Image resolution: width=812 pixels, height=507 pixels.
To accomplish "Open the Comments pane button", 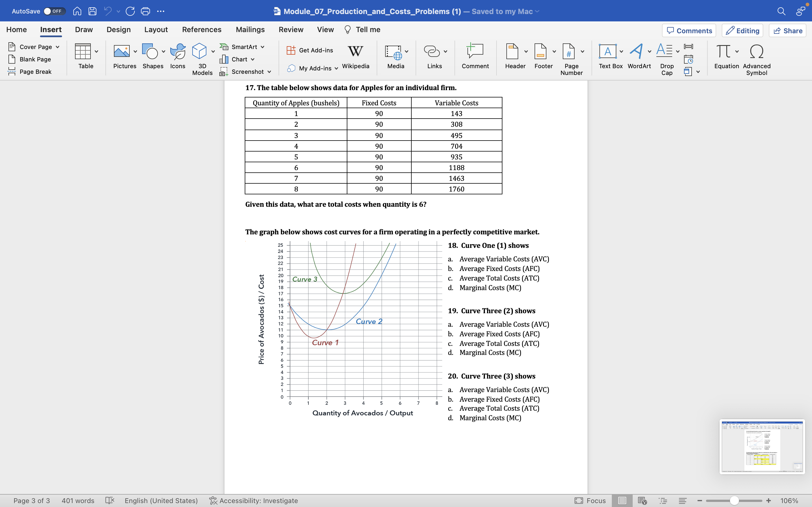I will pyautogui.click(x=689, y=31).
